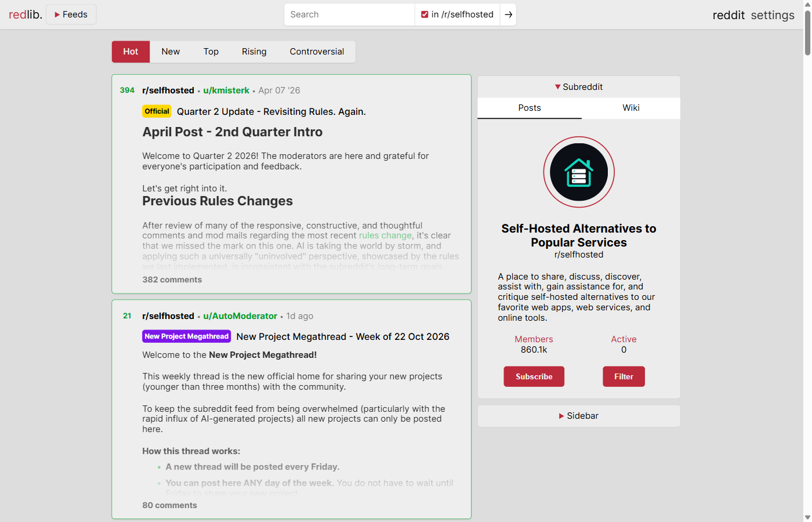
Task: Click r/selfhosted link on Quarter 2 Update post
Action: click(168, 90)
